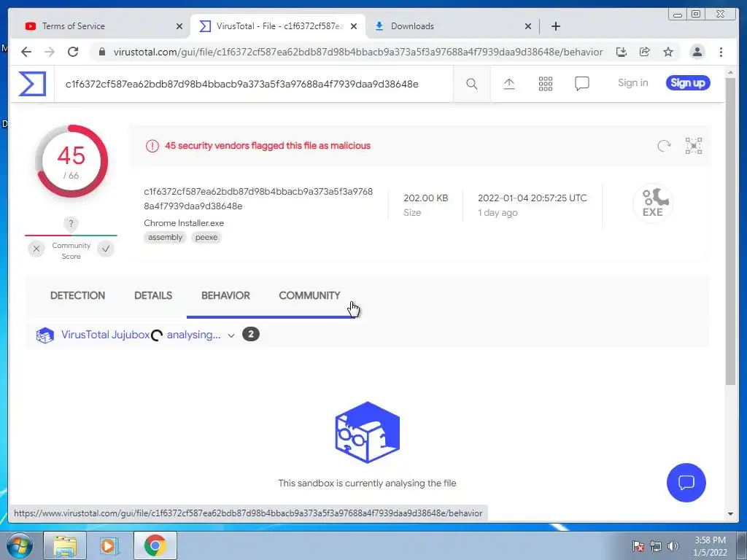Share this page icon
The width and height of the screenshot is (747, 560).
pos(645,52)
